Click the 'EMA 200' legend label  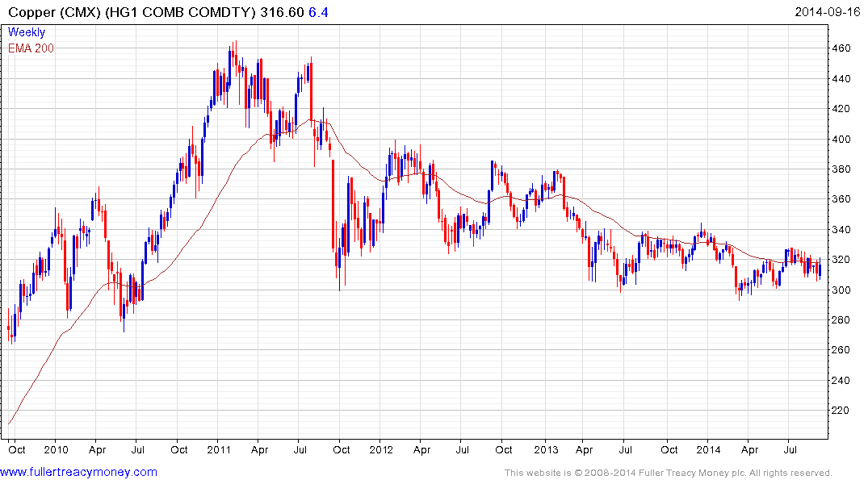coord(31,48)
